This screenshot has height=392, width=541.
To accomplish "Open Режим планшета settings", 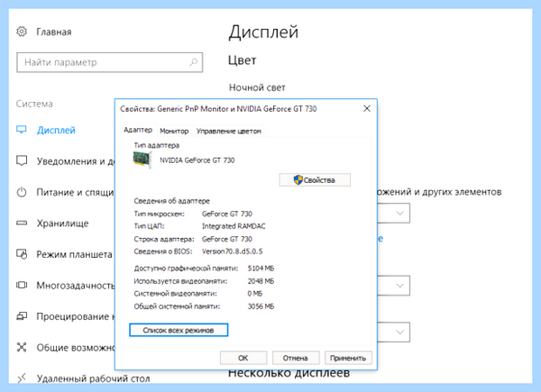I will pos(74,254).
